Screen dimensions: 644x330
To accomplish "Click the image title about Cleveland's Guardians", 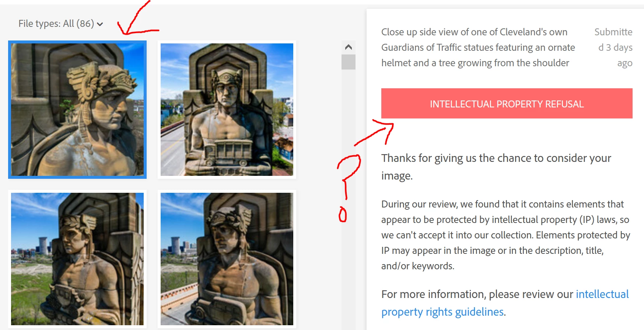I will pos(478,47).
